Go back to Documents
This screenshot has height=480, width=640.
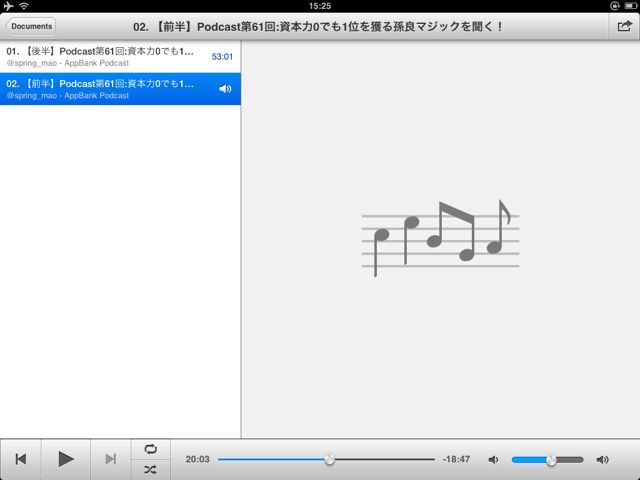(31, 26)
